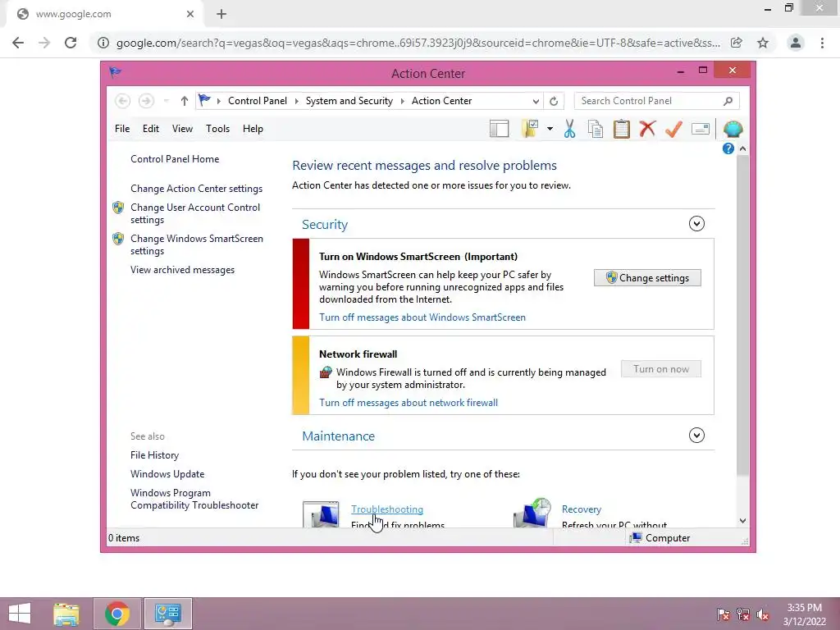Click the Action Center flag title icon
The height and width of the screenshot is (630, 840).
[115, 72]
